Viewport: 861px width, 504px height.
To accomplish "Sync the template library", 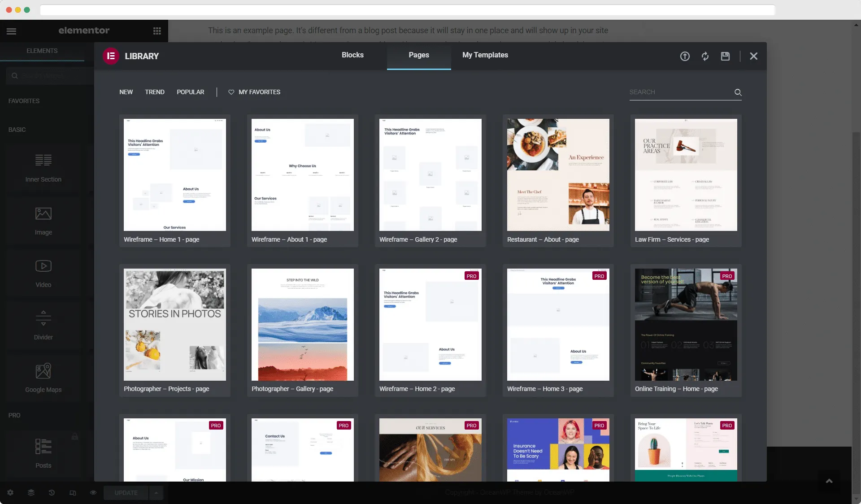I will coord(704,56).
